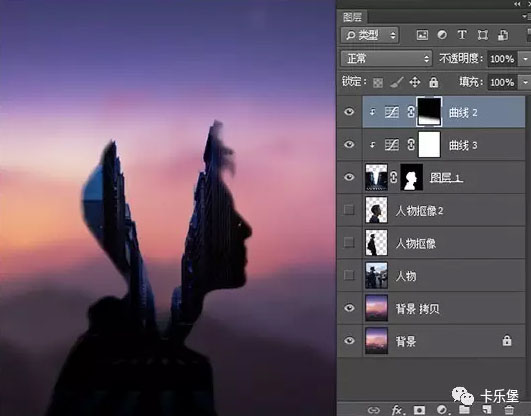Open 类型 filter type dropdown
531x416 pixels.
click(369, 35)
